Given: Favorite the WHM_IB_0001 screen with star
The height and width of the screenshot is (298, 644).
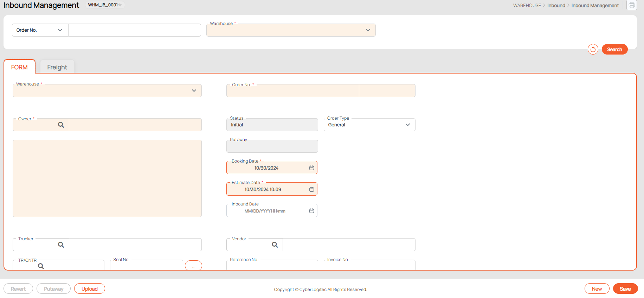Looking at the screenshot, I should (120, 5).
